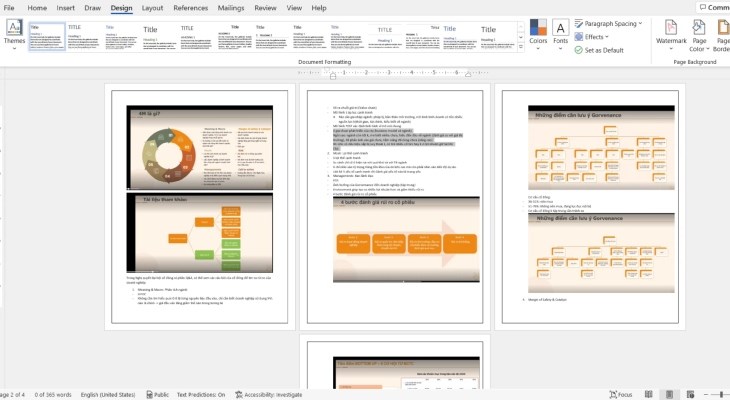Click Set as Default
The height and width of the screenshot is (400, 730).
click(599, 50)
